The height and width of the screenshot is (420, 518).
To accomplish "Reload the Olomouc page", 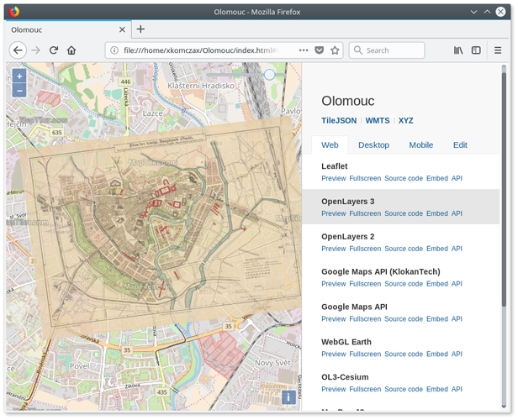I will coord(54,50).
